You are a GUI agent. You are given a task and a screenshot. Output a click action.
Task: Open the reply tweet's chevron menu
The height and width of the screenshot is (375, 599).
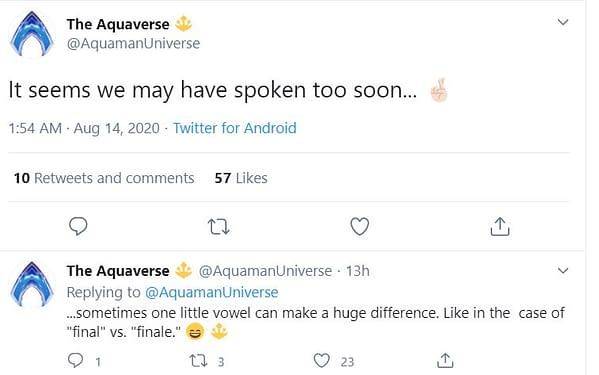pyautogui.click(x=563, y=271)
